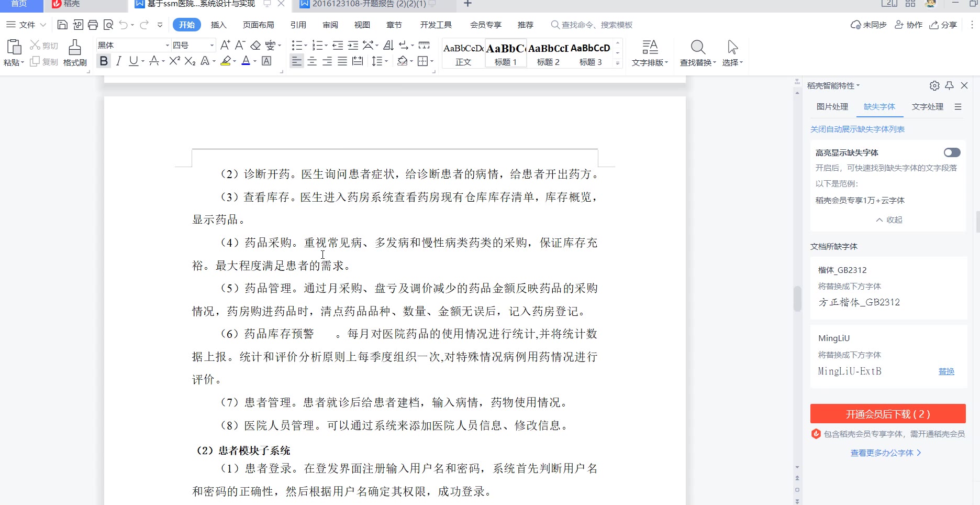Click the center align icon
This screenshot has height=505, width=980.
coord(312,61)
